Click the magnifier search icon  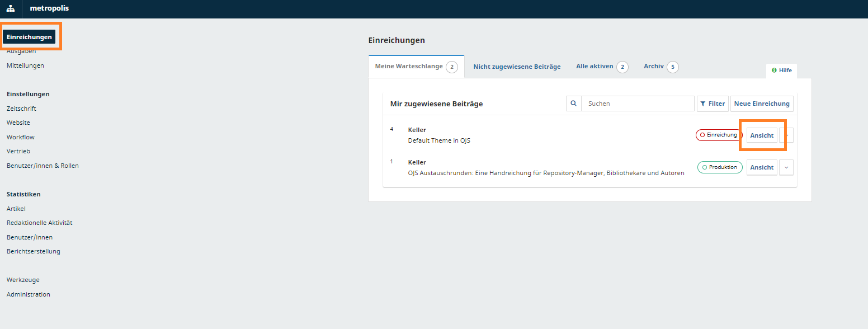(x=573, y=104)
